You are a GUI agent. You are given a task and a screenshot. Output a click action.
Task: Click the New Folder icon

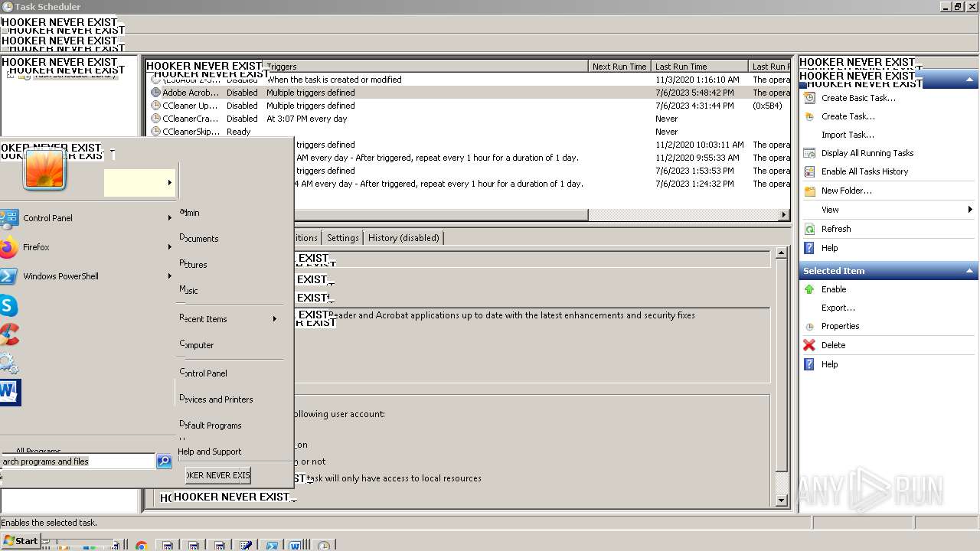pos(809,191)
